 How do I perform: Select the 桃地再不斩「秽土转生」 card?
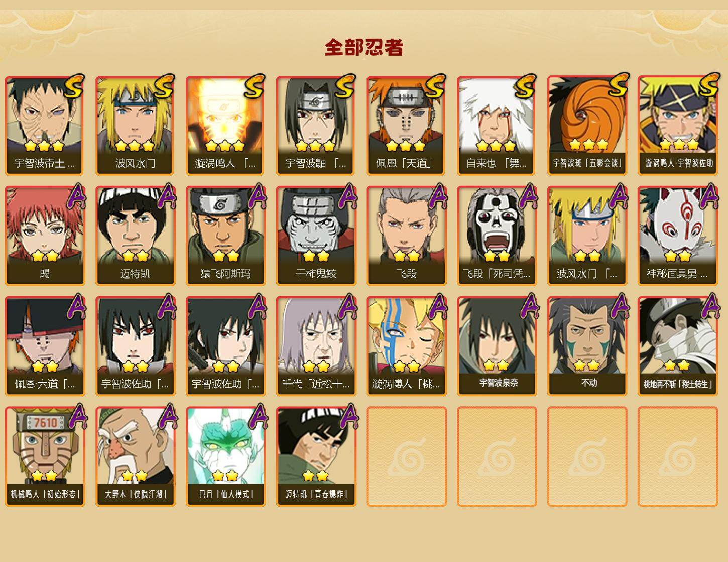coord(677,346)
